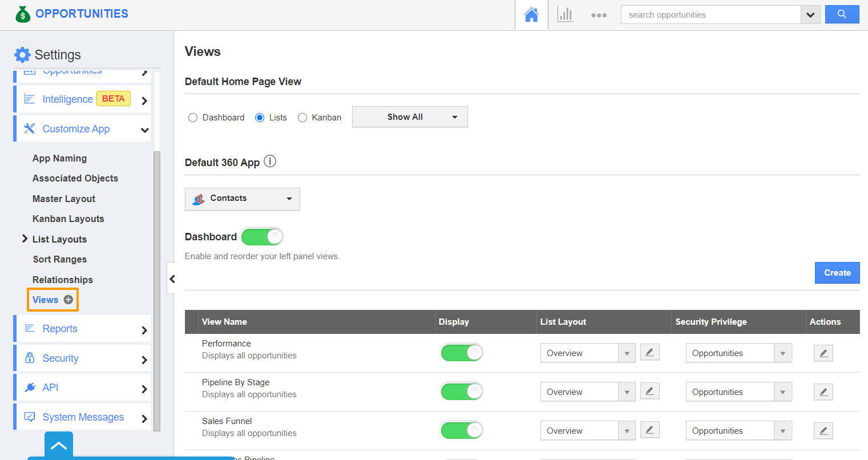Click the search opportunities input field
868x460 pixels.
point(710,15)
